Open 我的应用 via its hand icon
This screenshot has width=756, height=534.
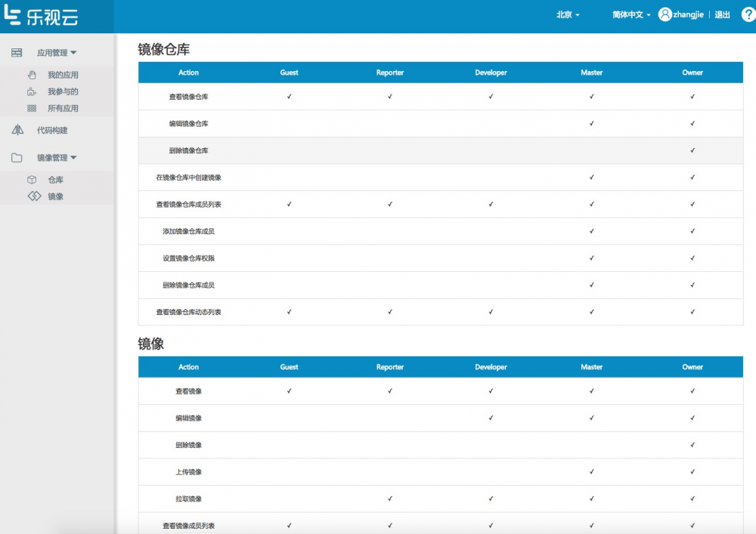point(31,74)
